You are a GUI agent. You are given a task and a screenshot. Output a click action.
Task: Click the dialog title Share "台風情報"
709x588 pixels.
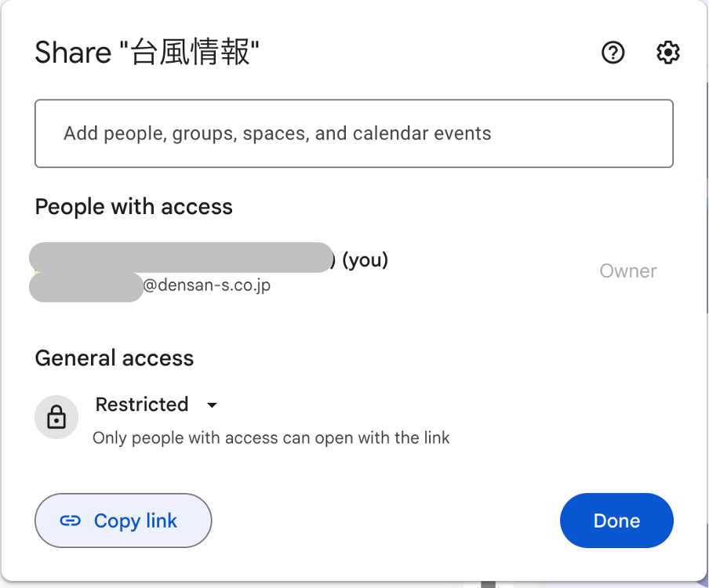point(147,53)
